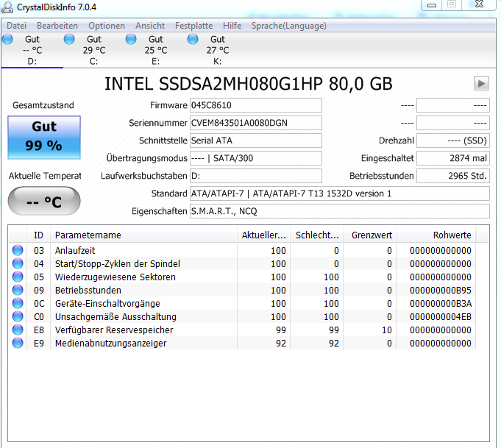Viewport: 501px width, 448px height.
Task: Click the Drehzahl field ---- (SSD)
Action: point(452,141)
